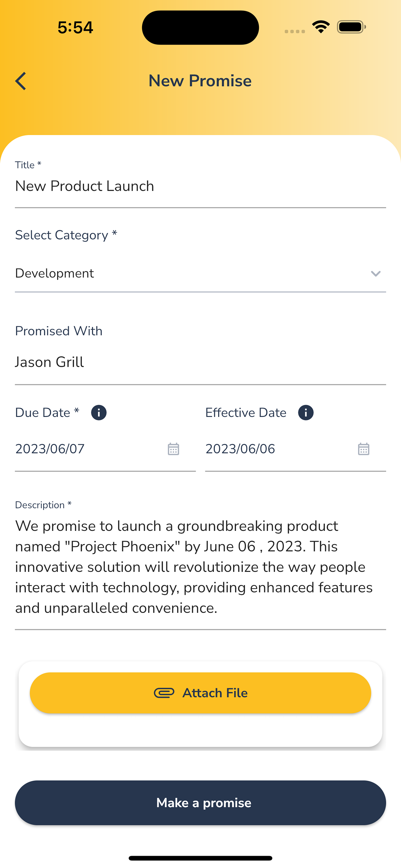
Task: Edit the Title field New Product Launch
Action: coord(200,186)
